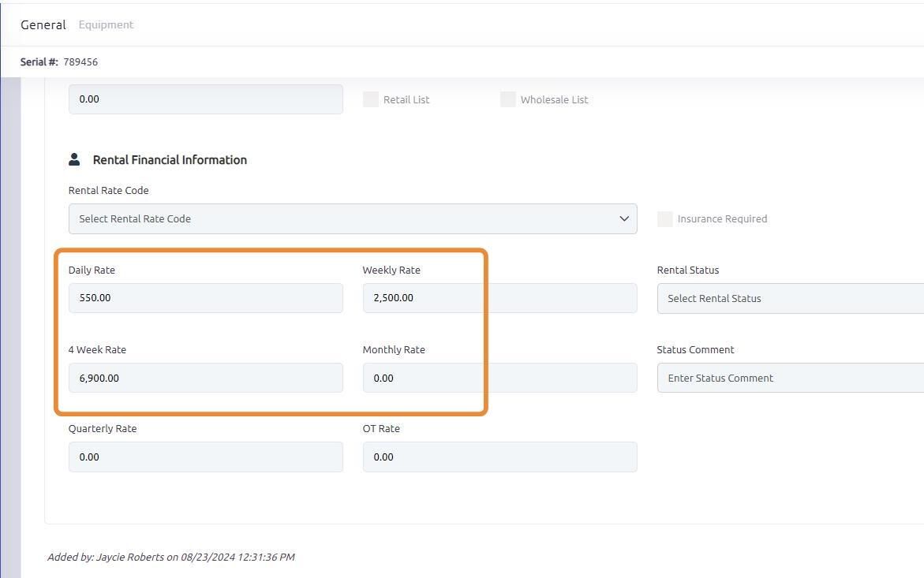This screenshot has height=578, width=924.
Task: Focus the Weekly Rate input
Action: pos(499,298)
